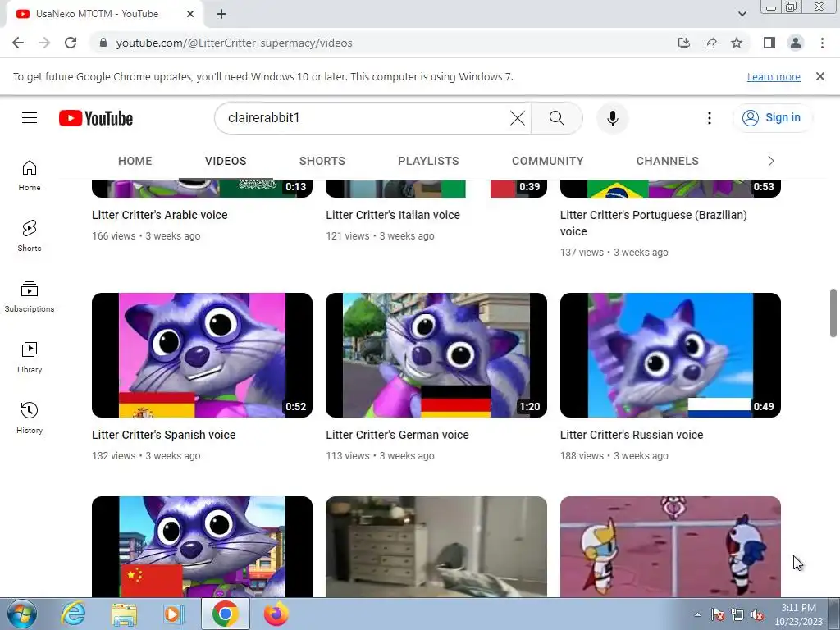
Task: Open Litter Critter's Italian voice title
Action: click(x=393, y=215)
